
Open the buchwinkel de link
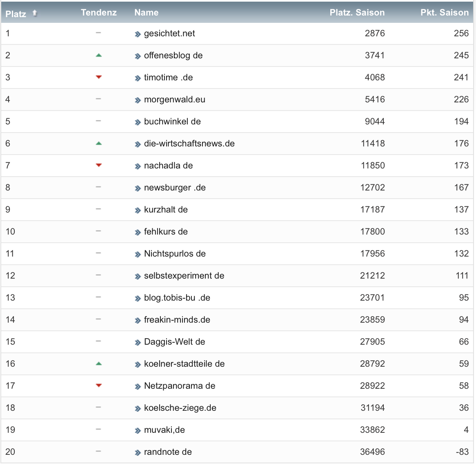pyautogui.click(x=172, y=122)
